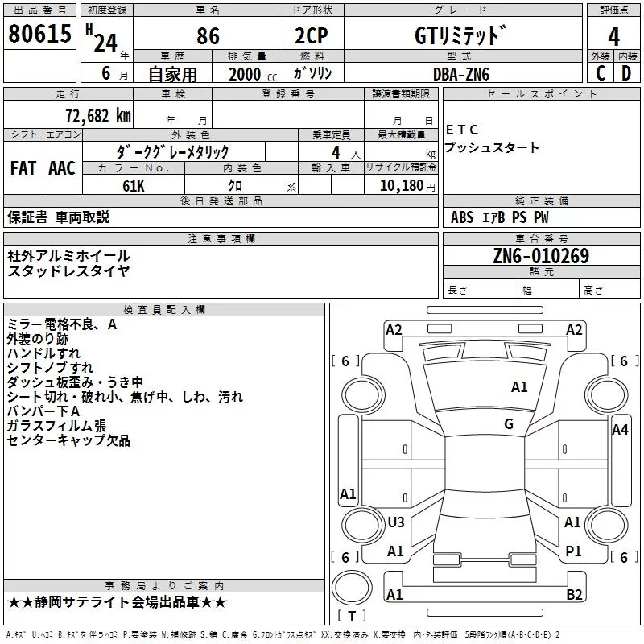Click the model code DBA-ZN6

pos(461,74)
